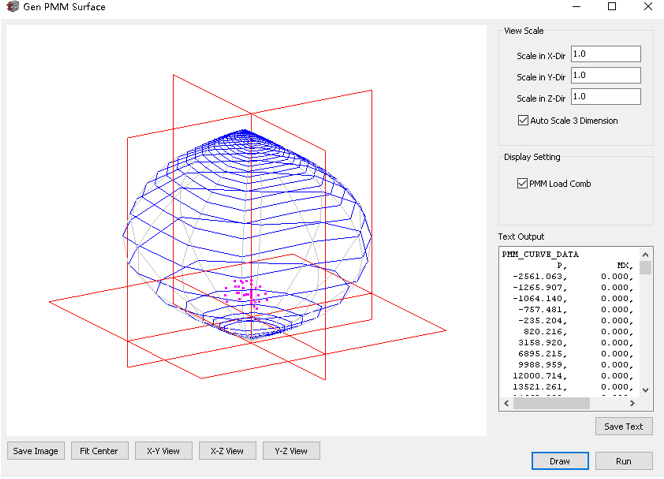Viewport: 664px width, 479px height.
Task: Click the PMM_CURVE_DATA header line
Action: 540,254
